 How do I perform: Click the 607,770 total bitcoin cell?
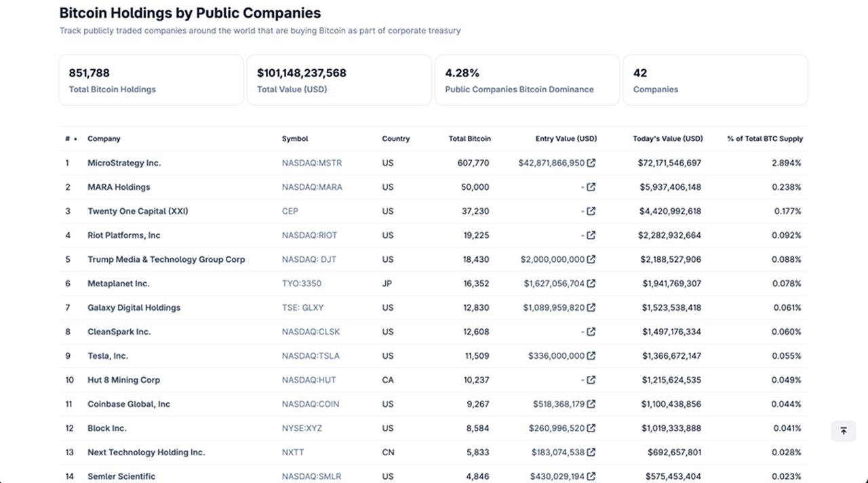point(473,163)
